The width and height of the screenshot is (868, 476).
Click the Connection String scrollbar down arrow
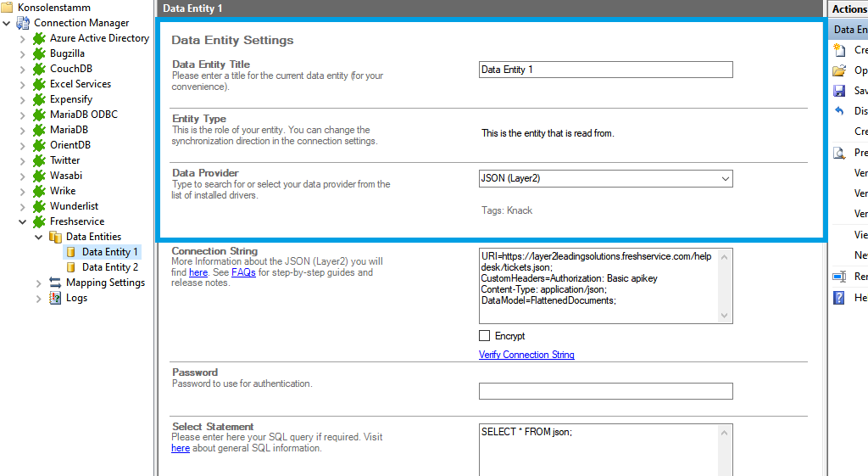click(724, 316)
